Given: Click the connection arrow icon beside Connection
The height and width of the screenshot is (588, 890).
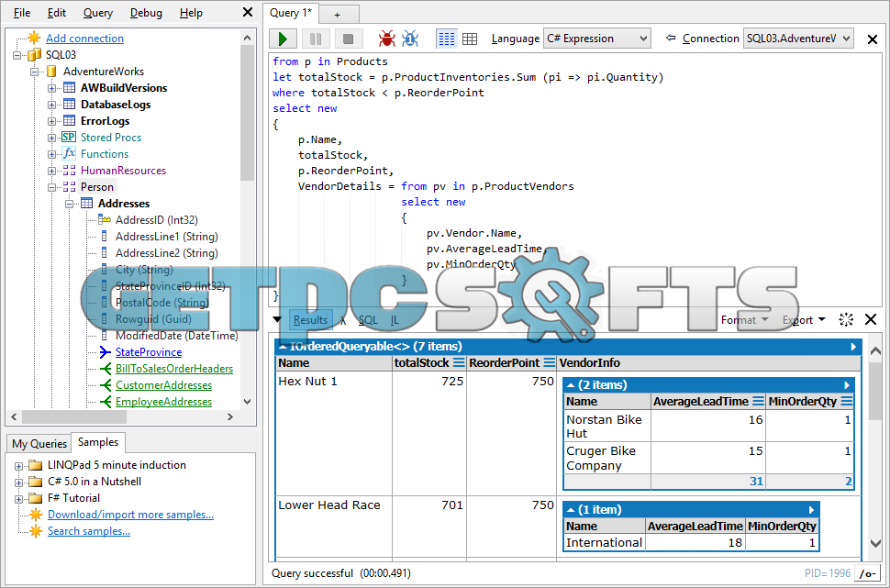Looking at the screenshot, I should (671, 38).
